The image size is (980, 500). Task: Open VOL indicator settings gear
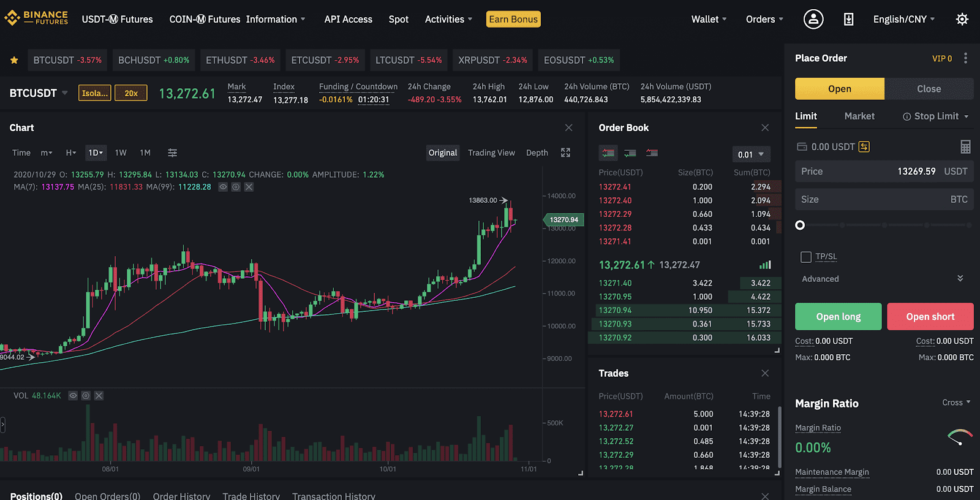tap(86, 396)
